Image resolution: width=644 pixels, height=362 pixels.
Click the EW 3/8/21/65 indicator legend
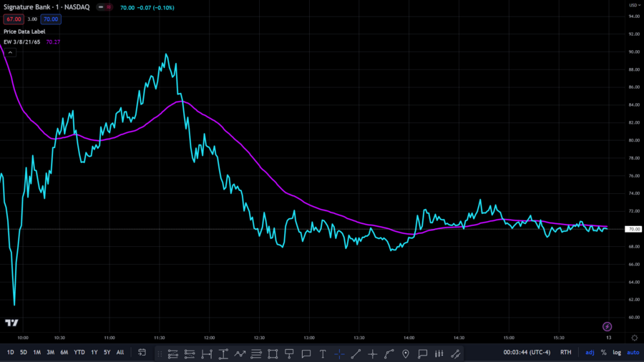[21, 42]
